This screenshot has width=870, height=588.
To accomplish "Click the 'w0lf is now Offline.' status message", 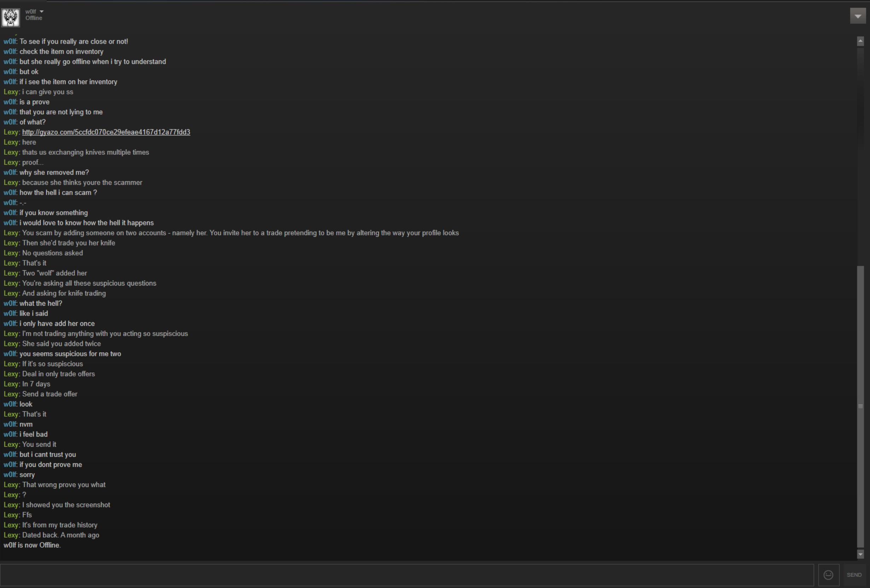I will 32,545.
